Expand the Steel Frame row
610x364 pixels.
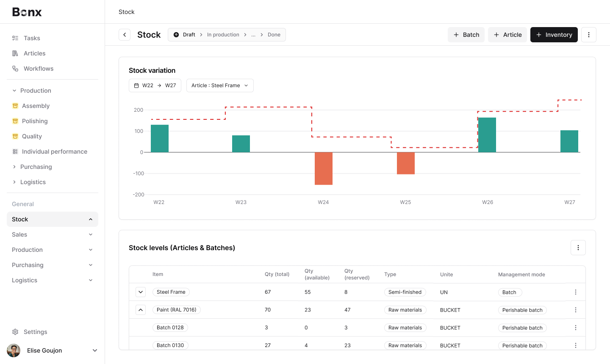coord(141,292)
